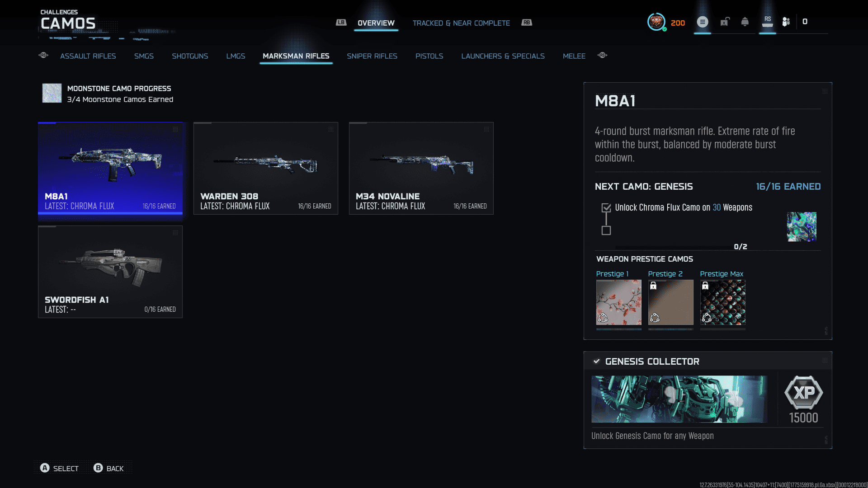Click the XP reward hexagon icon
This screenshot has height=488, width=868.
pyautogui.click(x=803, y=392)
